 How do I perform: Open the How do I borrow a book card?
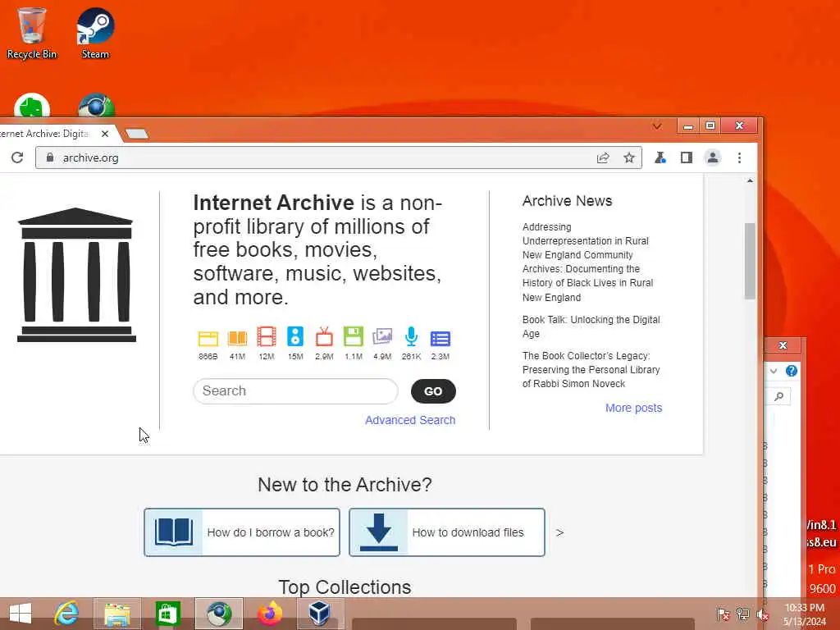click(242, 532)
